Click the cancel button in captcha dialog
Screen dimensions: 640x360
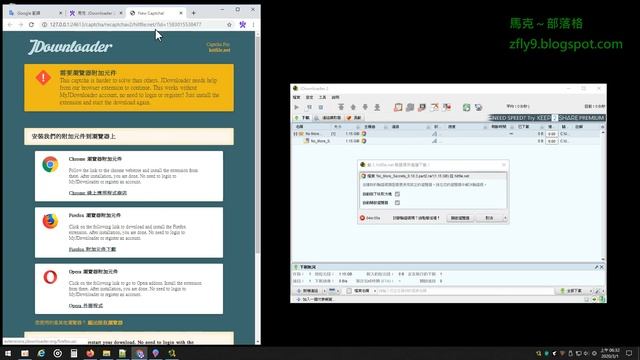point(489,218)
